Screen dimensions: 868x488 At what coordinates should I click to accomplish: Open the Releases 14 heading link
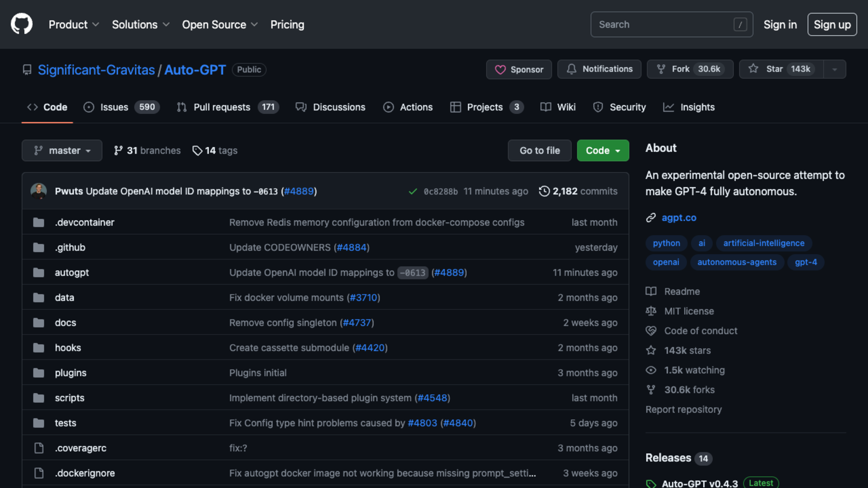click(679, 458)
